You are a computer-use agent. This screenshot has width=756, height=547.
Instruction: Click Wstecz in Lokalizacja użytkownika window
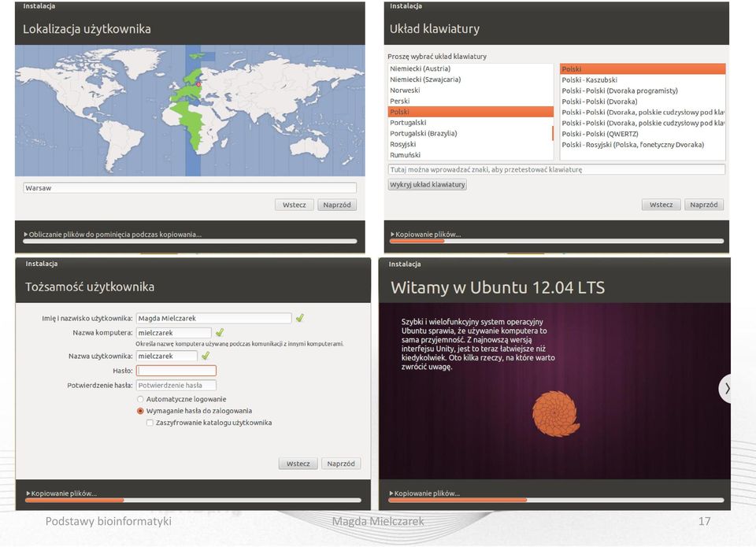coord(294,205)
